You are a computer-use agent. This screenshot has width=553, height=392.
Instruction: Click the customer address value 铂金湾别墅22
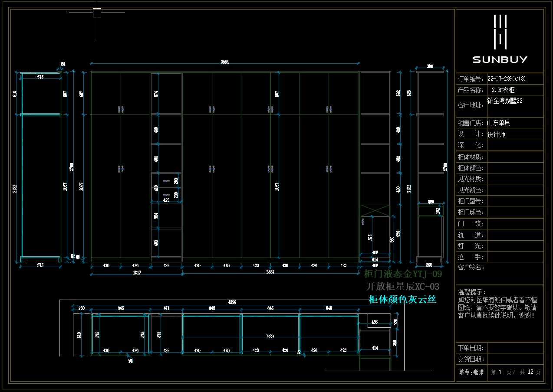pyautogui.click(x=505, y=101)
